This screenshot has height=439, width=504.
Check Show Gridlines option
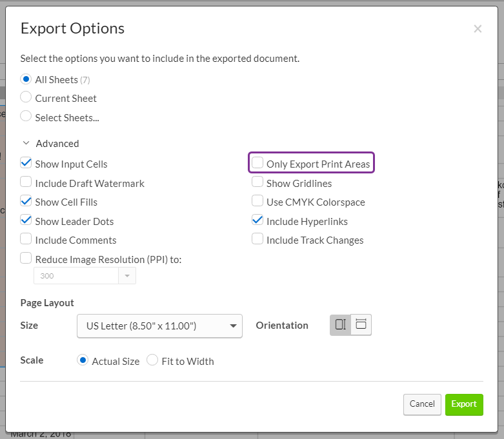pos(257,182)
